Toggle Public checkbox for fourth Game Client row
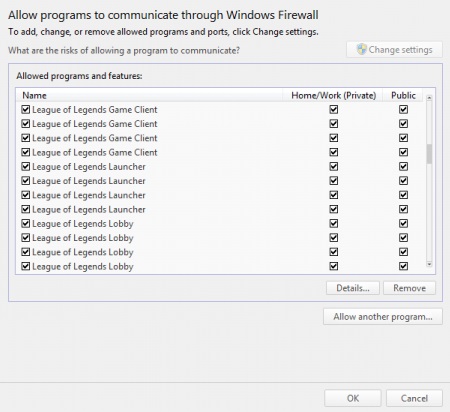Screen dimensions: 450x412 pyautogui.click(x=403, y=152)
